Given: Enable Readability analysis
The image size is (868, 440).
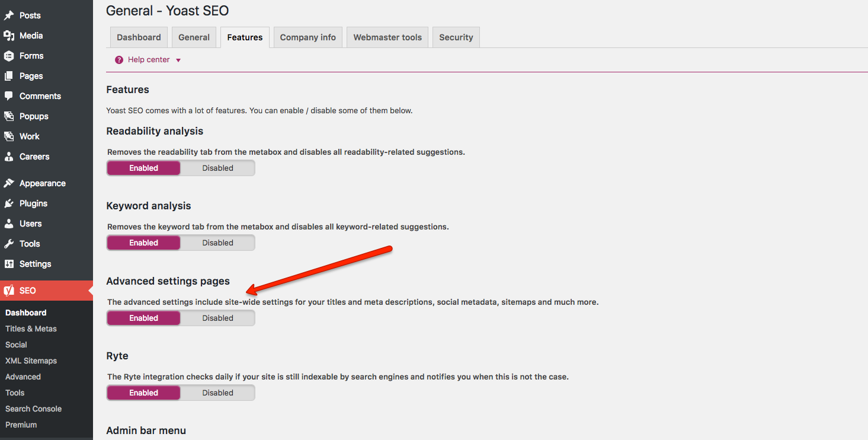Looking at the screenshot, I should click(x=143, y=168).
